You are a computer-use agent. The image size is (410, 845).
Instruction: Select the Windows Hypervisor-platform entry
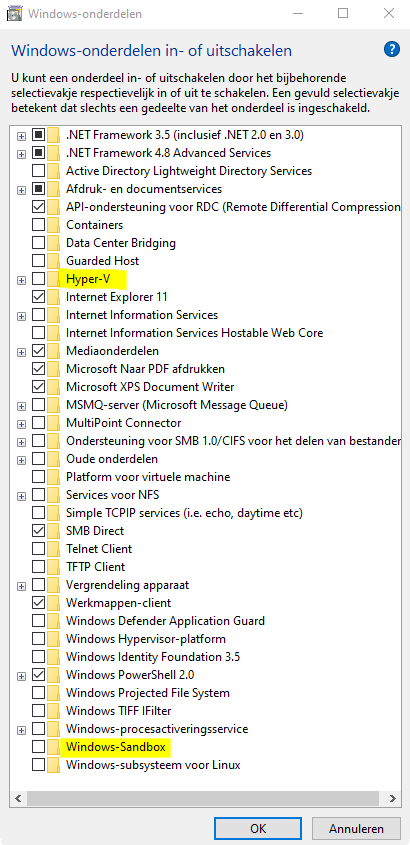pos(145,639)
